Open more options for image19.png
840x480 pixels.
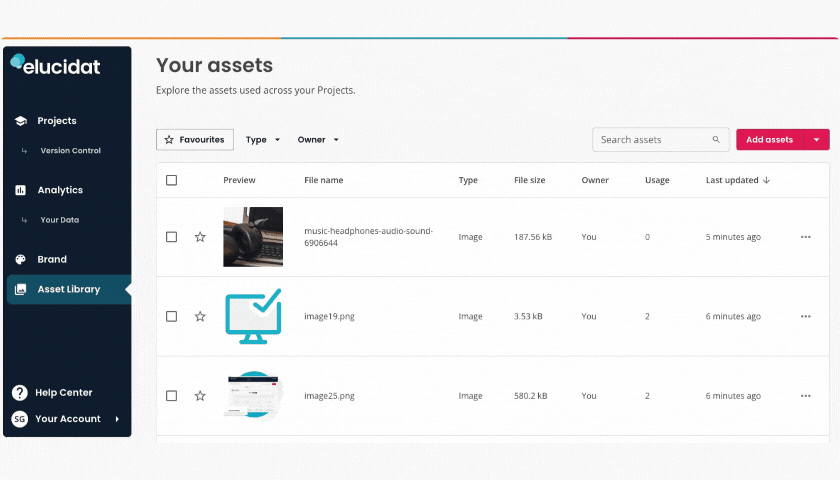(806, 317)
